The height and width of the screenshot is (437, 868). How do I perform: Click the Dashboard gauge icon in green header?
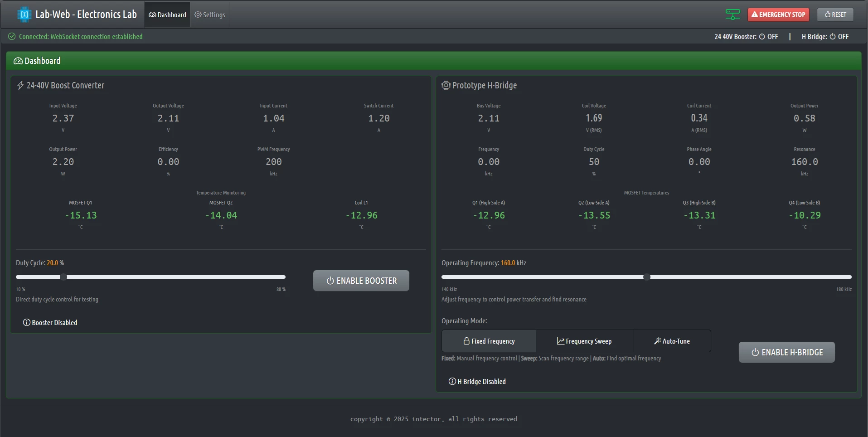point(18,61)
